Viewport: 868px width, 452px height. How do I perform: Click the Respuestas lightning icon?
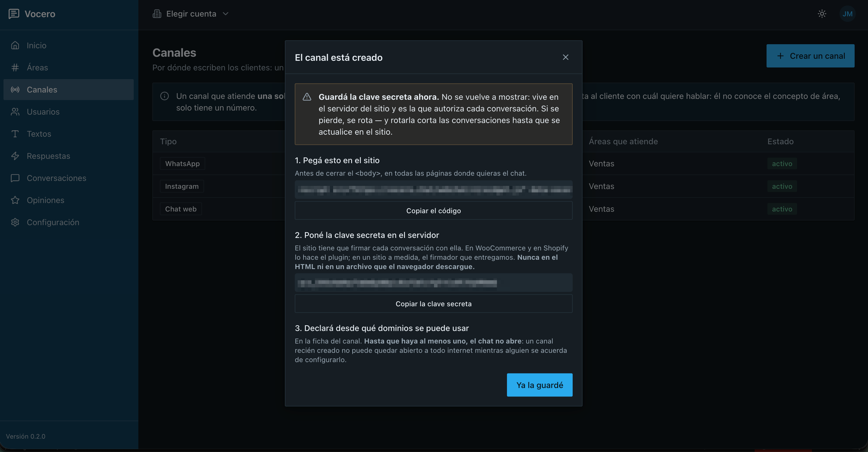pyautogui.click(x=15, y=156)
